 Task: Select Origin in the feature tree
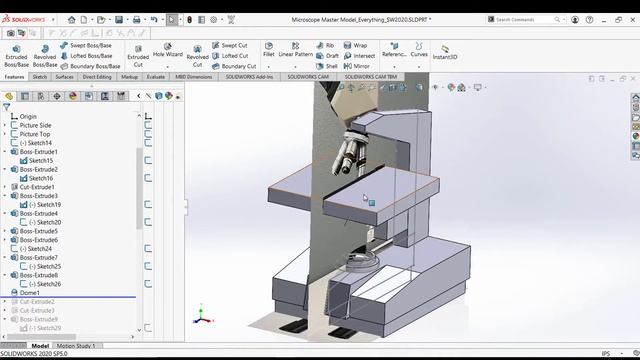point(28,116)
